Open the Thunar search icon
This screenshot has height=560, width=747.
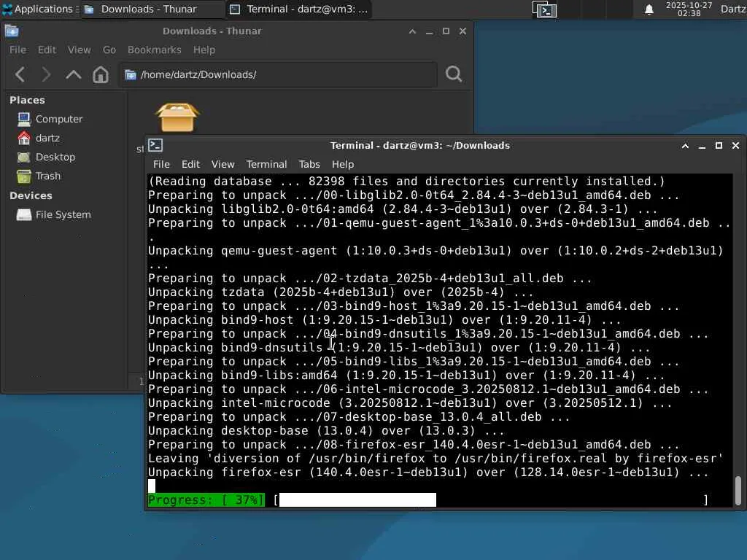[454, 74]
